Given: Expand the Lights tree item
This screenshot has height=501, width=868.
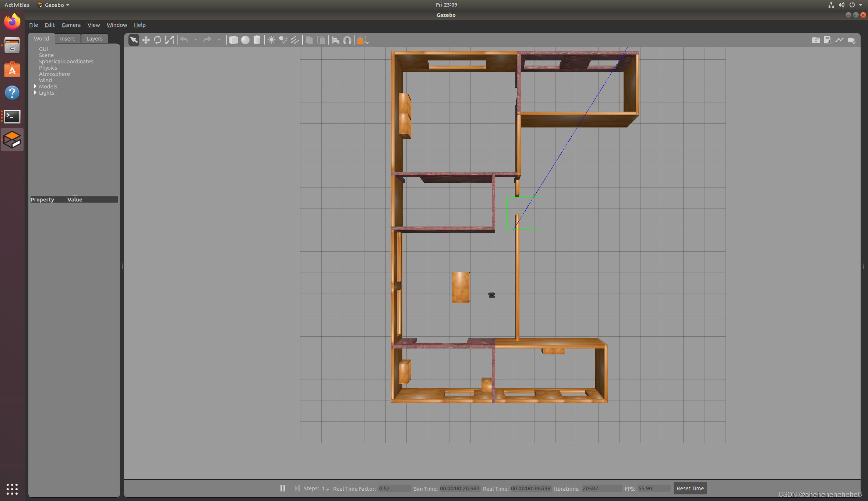Looking at the screenshot, I should click(x=35, y=92).
